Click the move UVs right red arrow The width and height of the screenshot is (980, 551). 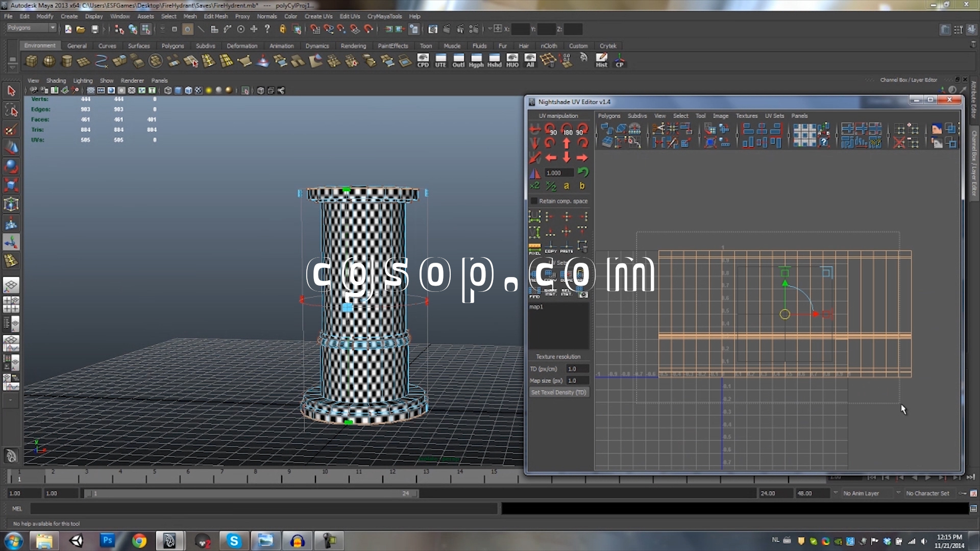[x=582, y=158]
